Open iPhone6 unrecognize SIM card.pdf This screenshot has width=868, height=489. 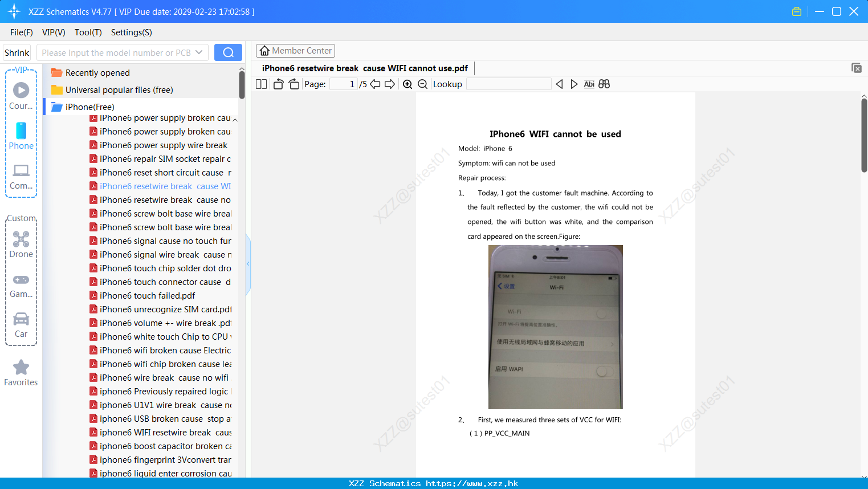pos(160,309)
